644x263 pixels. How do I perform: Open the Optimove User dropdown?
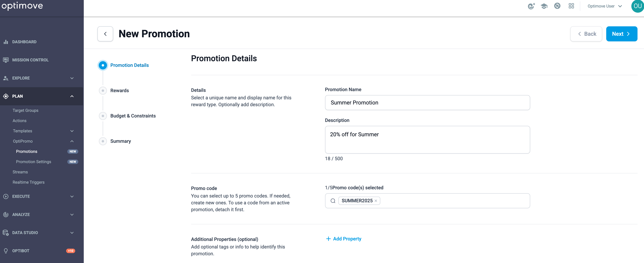(x=605, y=6)
